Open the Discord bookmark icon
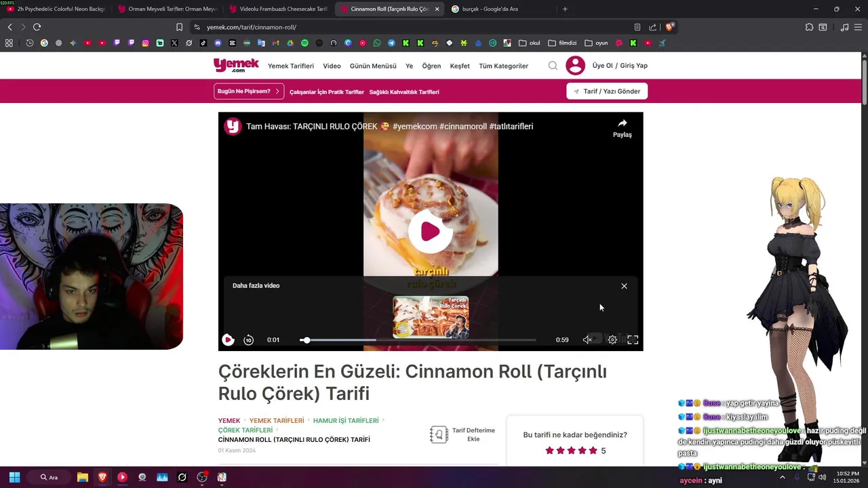 point(218,43)
